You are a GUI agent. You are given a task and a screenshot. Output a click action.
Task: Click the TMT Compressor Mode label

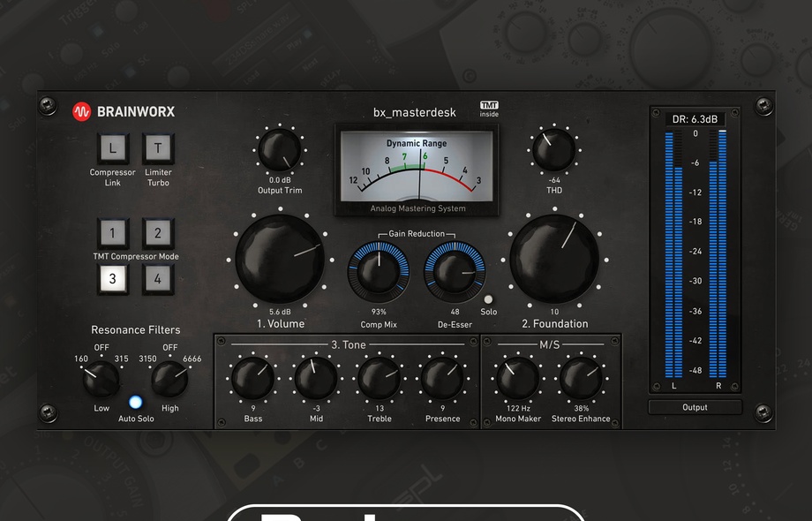(136, 256)
